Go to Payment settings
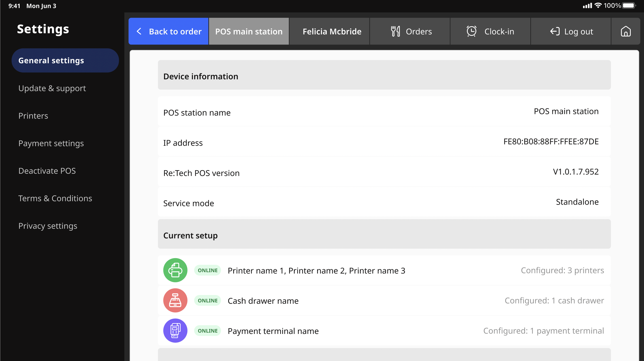 51,143
